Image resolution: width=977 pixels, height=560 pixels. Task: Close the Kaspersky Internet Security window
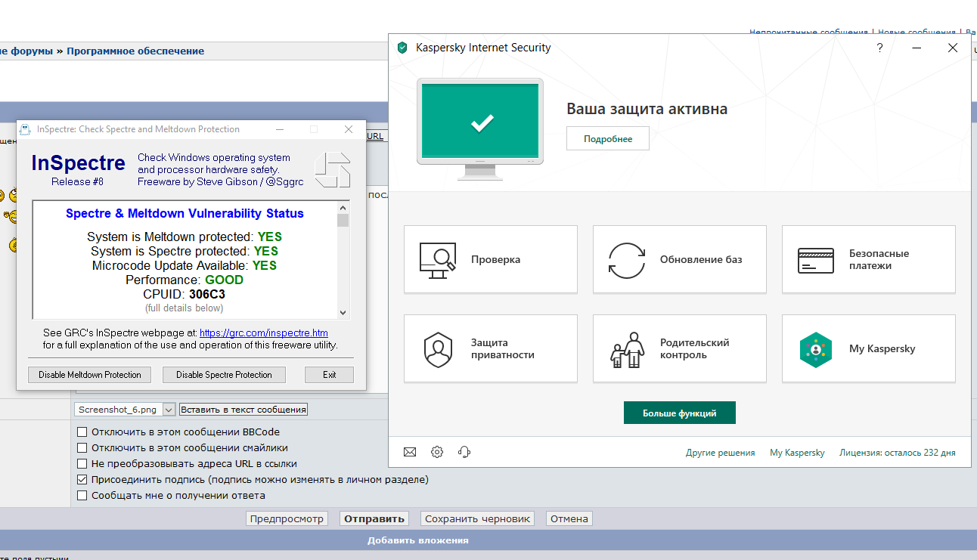[953, 48]
